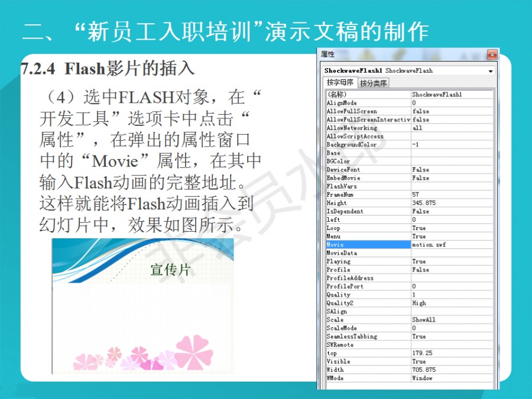Switch to the 按分类序 tab
This screenshot has height=399, width=532.
pos(374,83)
